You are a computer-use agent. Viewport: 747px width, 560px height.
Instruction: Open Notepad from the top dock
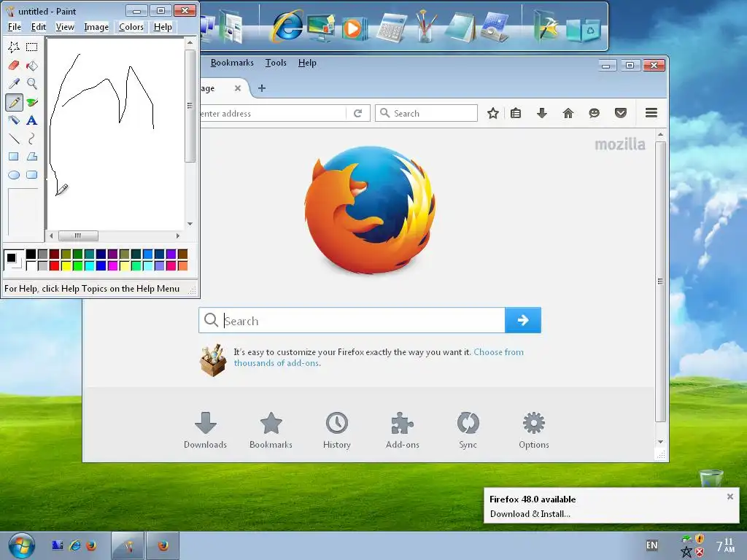pyautogui.click(x=460, y=28)
